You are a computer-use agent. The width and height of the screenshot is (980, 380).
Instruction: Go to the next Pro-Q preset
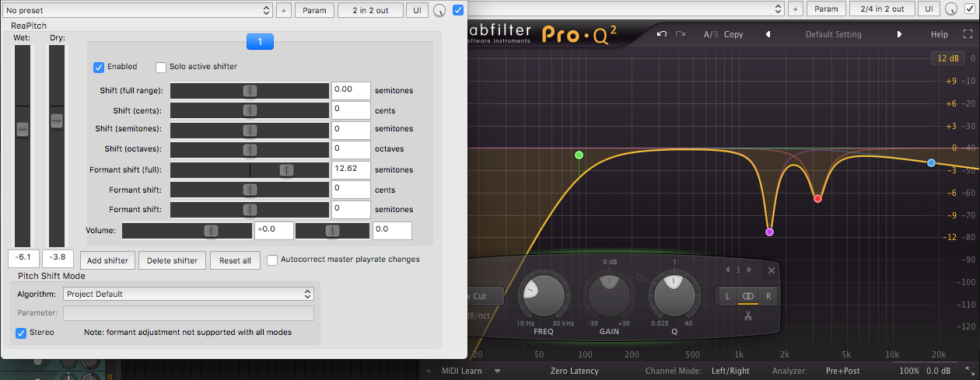coord(900,34)
